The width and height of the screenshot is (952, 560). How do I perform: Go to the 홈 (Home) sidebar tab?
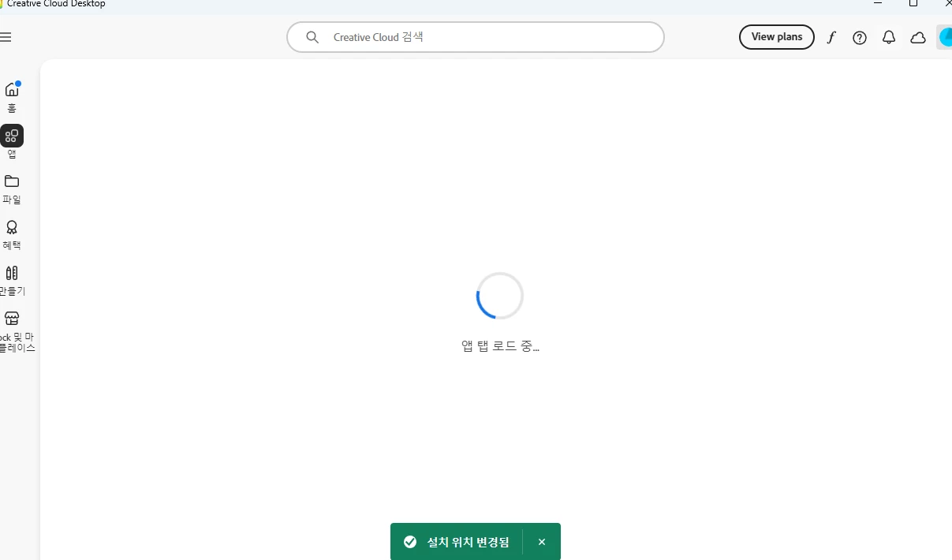point(12,97)
